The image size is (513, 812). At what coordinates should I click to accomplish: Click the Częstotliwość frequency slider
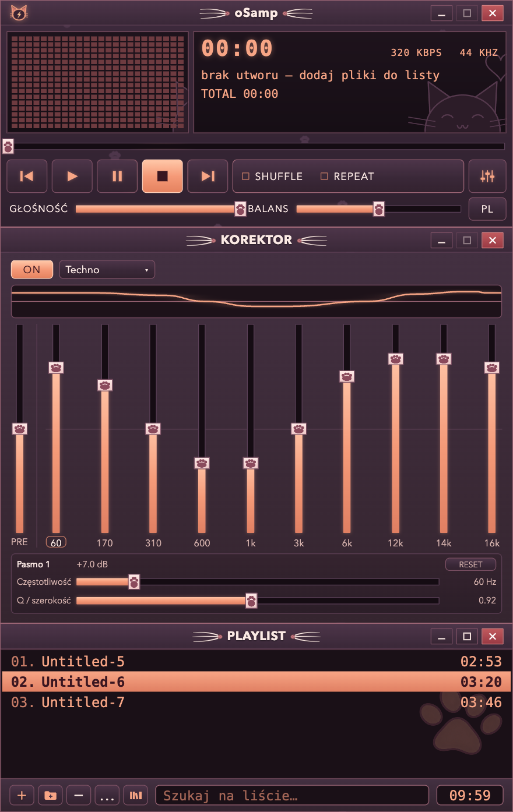pos(258,582)
